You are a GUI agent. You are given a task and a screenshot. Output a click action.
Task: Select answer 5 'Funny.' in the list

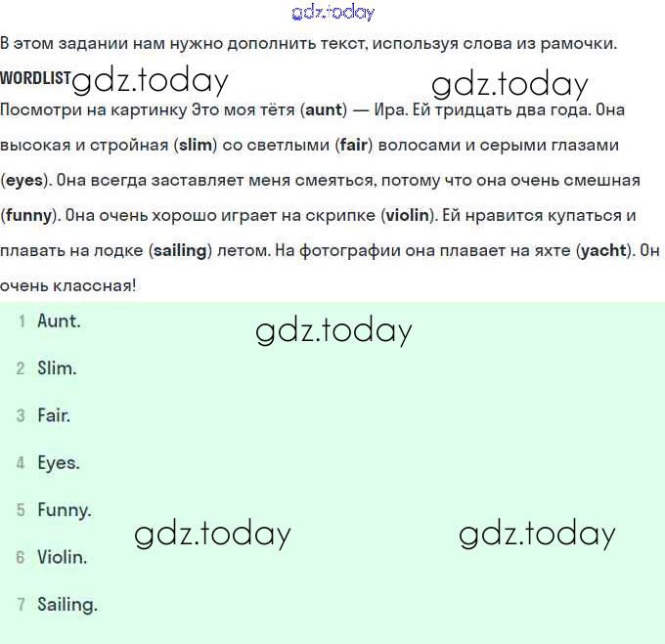65,510
